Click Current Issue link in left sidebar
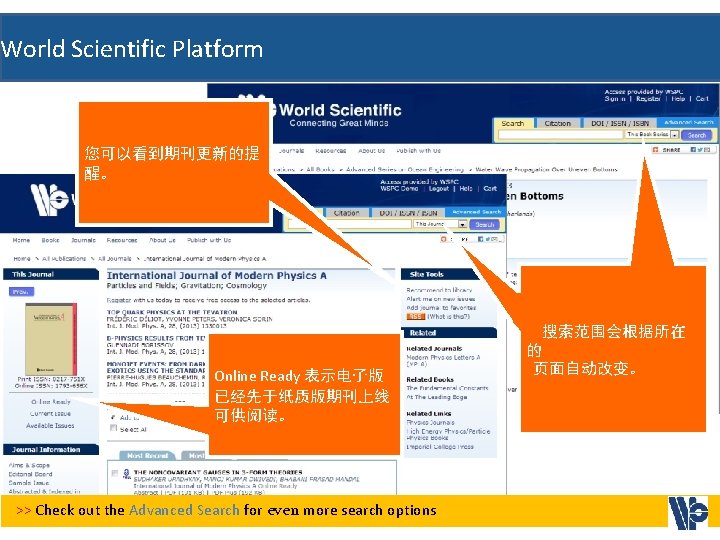Viewport: 720px width, 540px height. point(50,414)
